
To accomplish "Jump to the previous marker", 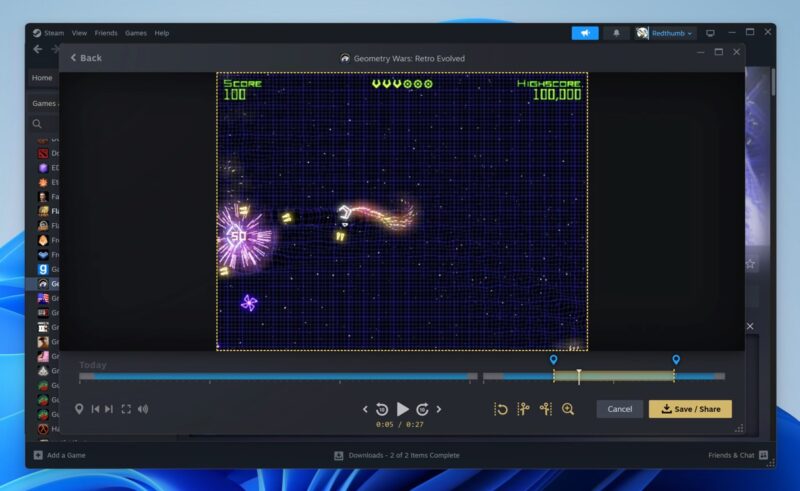I will [95, 409].
